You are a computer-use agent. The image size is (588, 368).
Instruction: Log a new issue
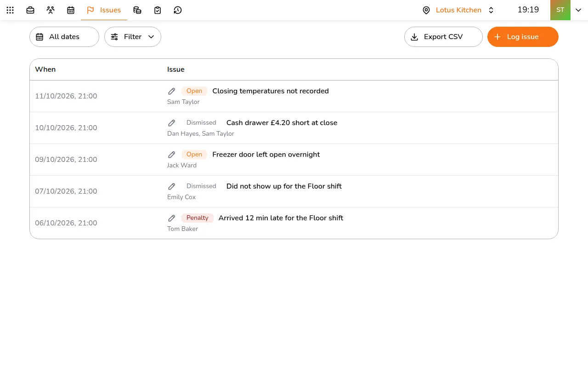(x=523, y=37)
